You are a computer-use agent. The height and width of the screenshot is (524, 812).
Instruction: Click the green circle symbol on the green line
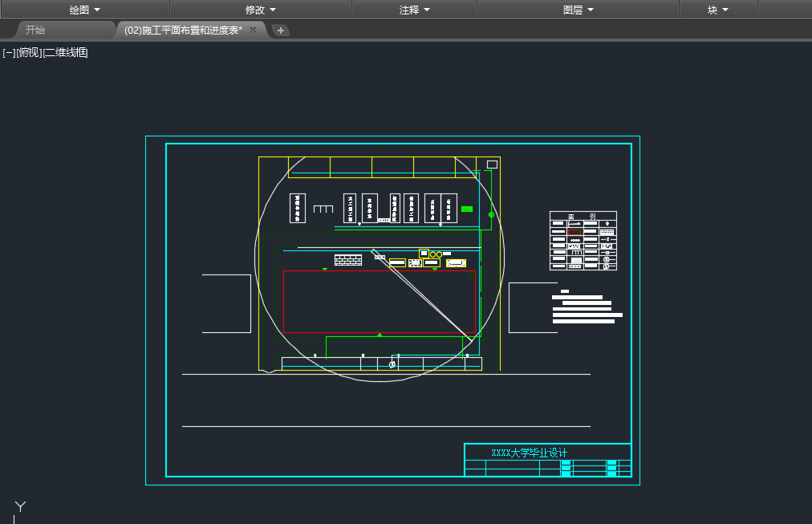[x=491, y=215]
